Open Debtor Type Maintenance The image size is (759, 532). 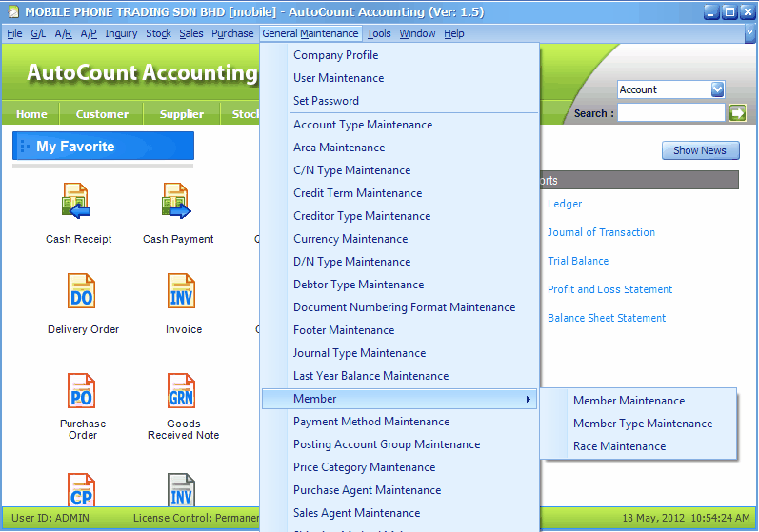pyautogui.click(x=400, y=285)
